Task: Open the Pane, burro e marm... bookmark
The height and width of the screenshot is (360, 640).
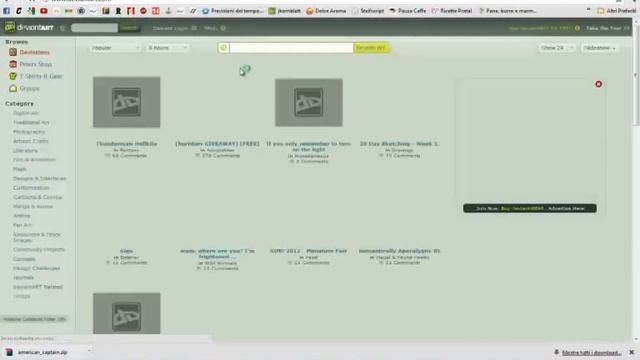Action: tap(508, 11)
